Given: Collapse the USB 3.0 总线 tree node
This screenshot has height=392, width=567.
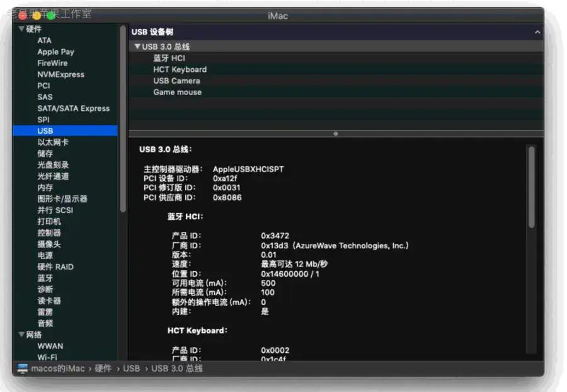Looking at the screenshot, I should tap(137, 46).
